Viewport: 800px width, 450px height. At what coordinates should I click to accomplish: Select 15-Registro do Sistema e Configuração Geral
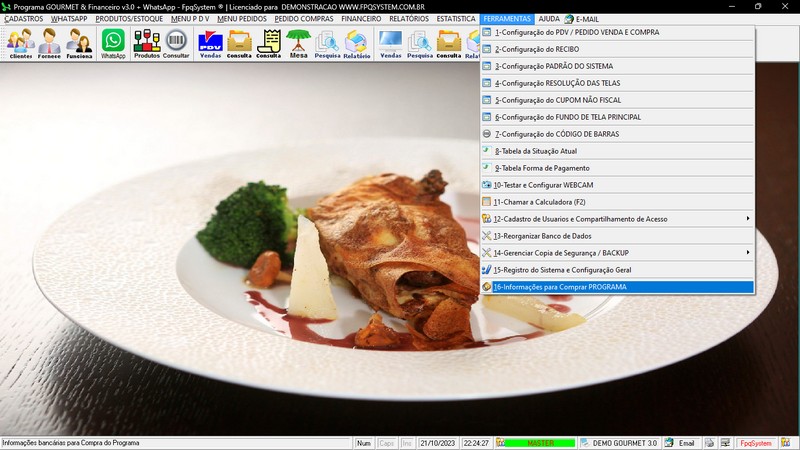617,270
